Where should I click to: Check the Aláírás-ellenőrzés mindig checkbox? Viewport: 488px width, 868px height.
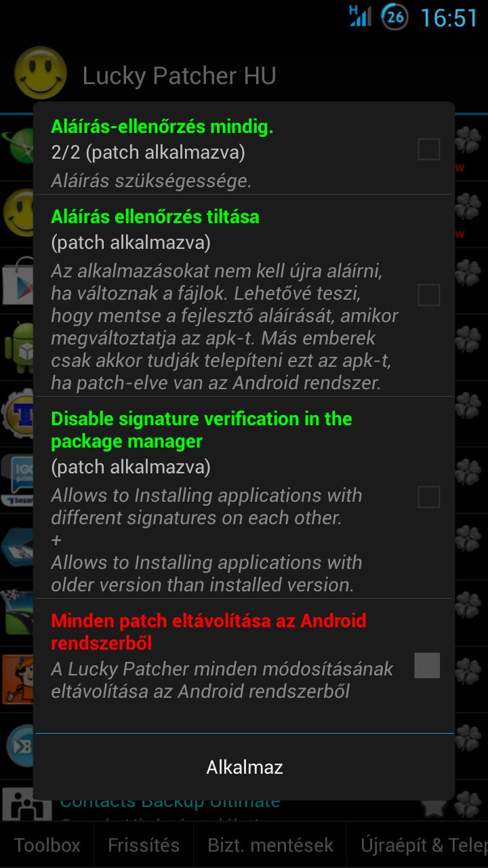coord(428,149)
